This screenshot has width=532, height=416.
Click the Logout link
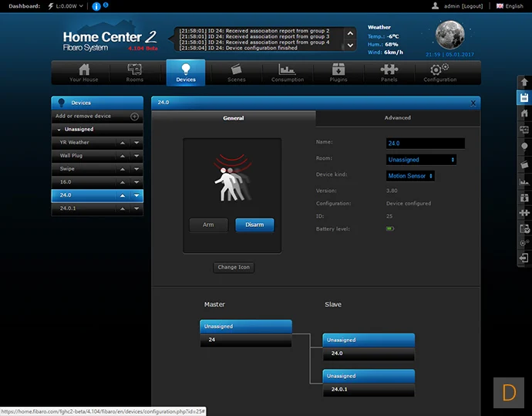pyautogui.click(x=472, y=6)
